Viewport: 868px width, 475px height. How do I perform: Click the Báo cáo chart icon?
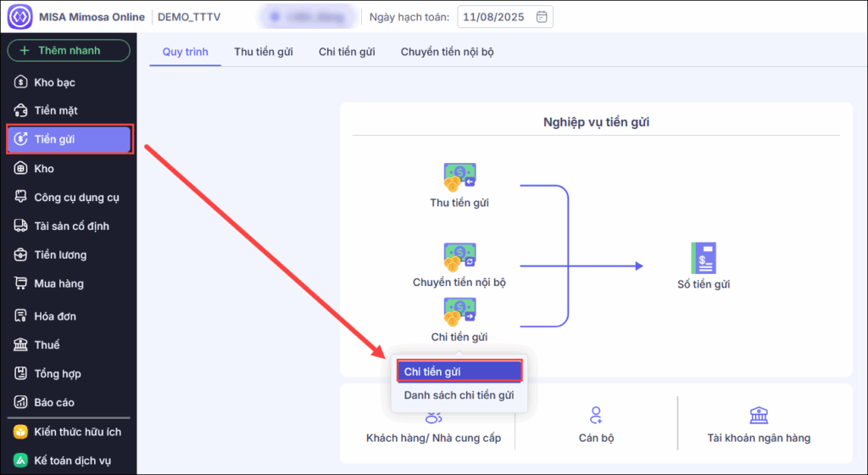(x=20, y=402)
